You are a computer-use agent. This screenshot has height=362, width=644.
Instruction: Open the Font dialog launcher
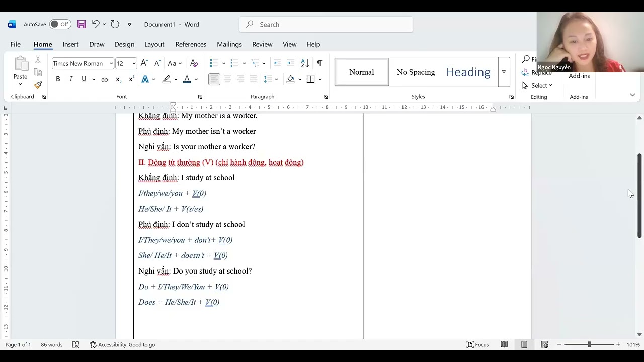click(200, 97)
